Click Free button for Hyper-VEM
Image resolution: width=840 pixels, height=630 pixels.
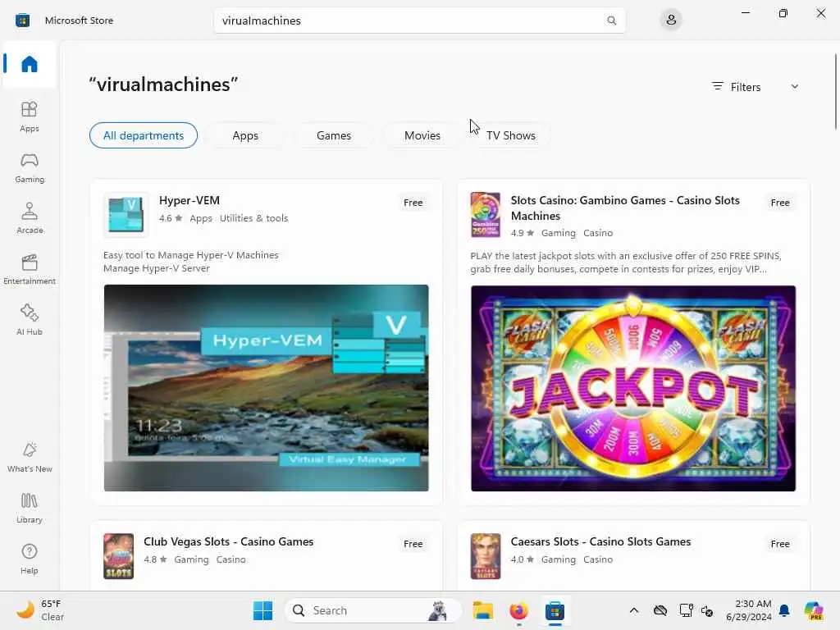pyautogui.click(x=413, y=203)
